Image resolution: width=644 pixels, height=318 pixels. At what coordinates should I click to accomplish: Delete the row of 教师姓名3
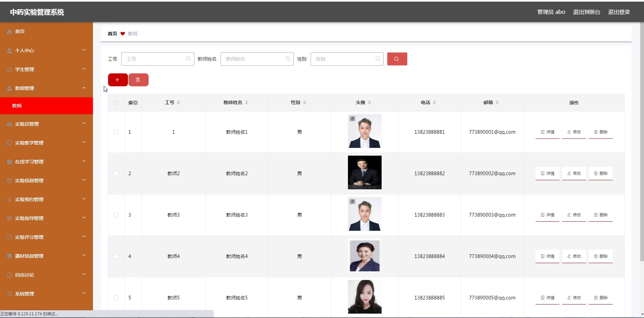tap(601, 215)
